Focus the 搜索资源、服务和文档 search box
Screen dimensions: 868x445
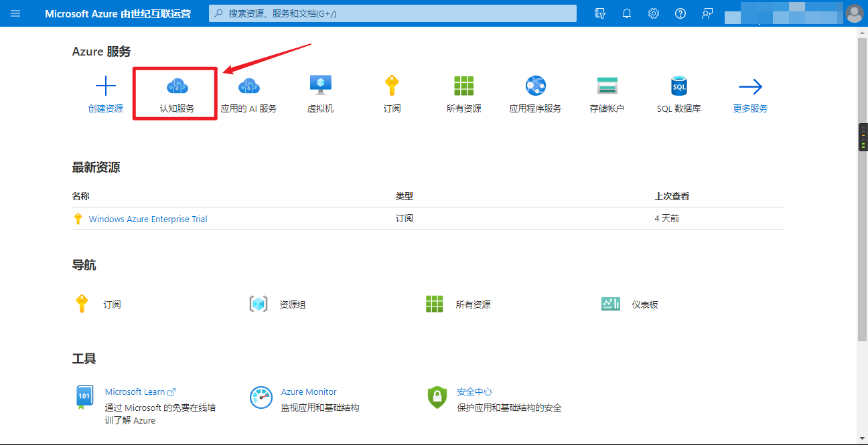click(392, 13)
